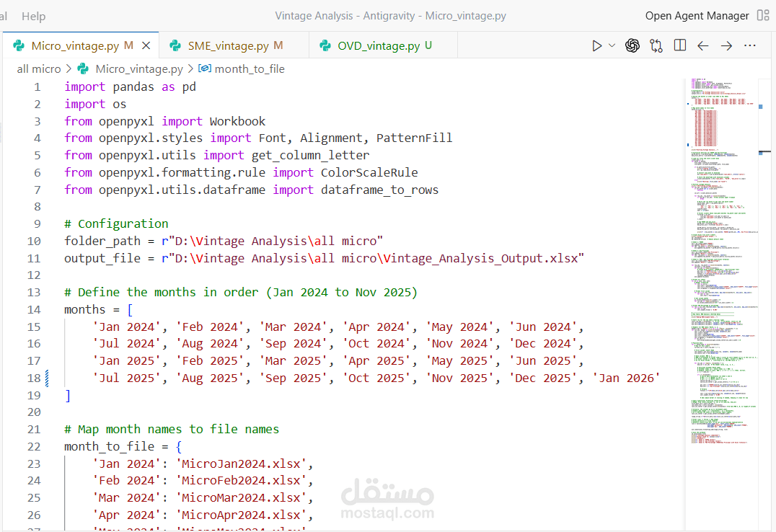
Task: Click Python icon in OVD_vintage.py tab
Action: (x=325, y=46)
